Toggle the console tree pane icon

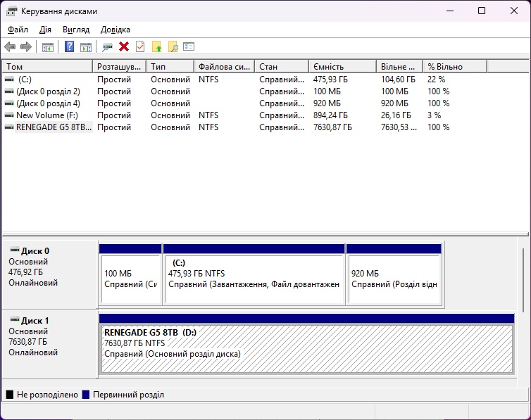(x=48, y=47)
